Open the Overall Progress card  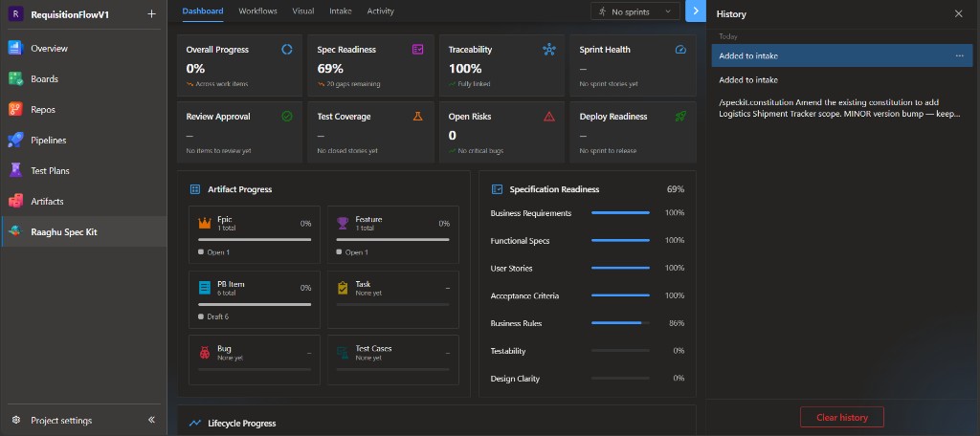tap(240, 65)
